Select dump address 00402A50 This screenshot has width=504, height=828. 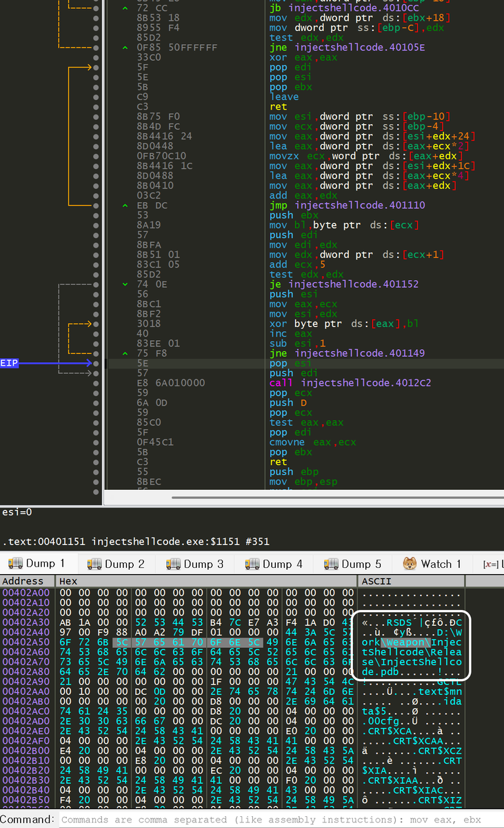(26, 642)
